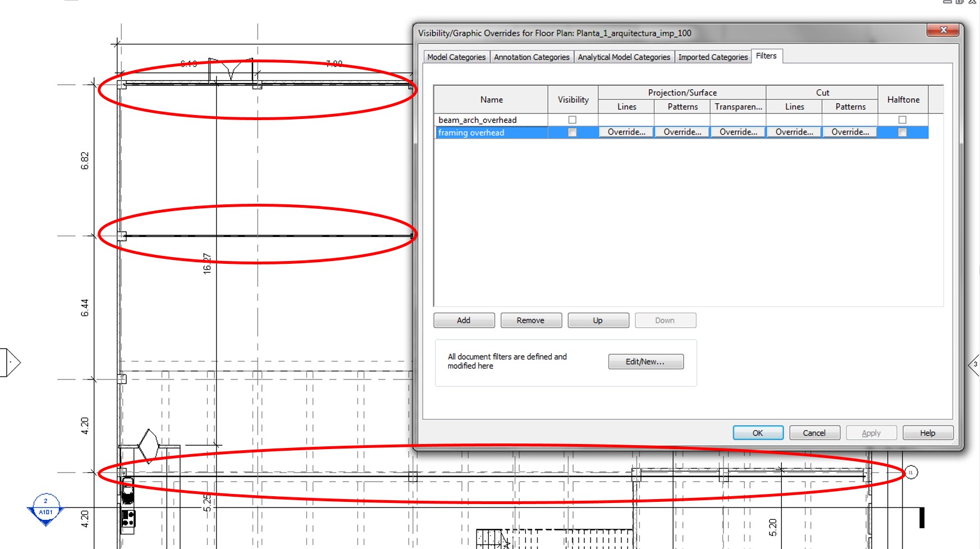Click the restore-down window icon at top right
This screenshot has height=549, width=980.
point(959,3)
